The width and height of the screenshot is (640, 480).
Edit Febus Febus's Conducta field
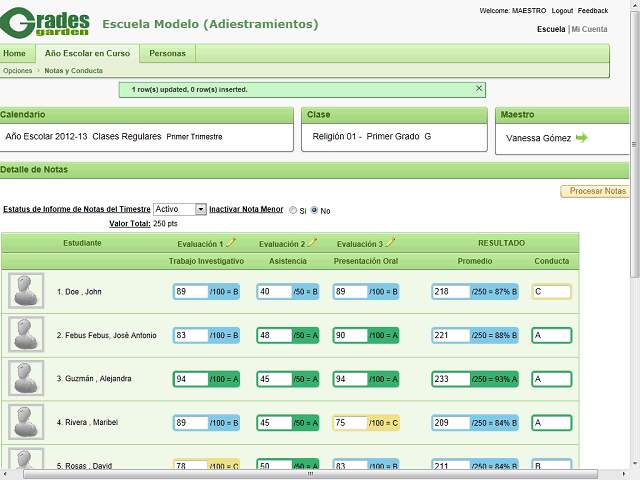coord(551,335)
